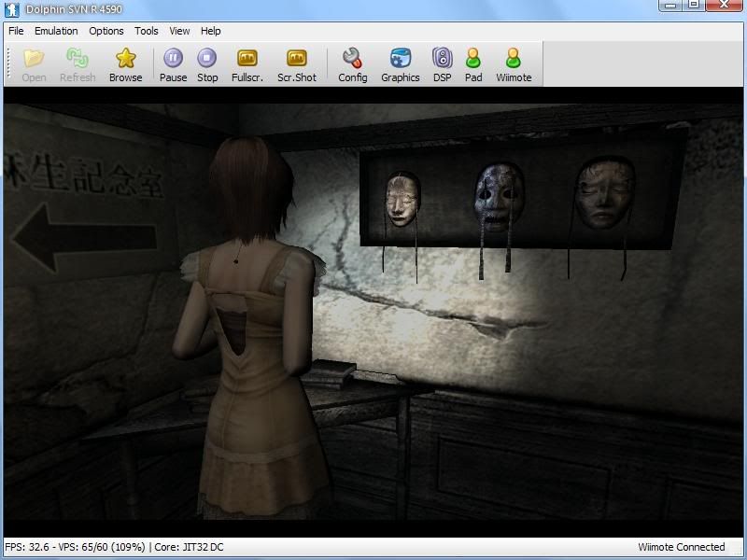Close the Dolphin window
Image resolution: width=747 pixels, height=560 pixels.
tap(725, 6)
